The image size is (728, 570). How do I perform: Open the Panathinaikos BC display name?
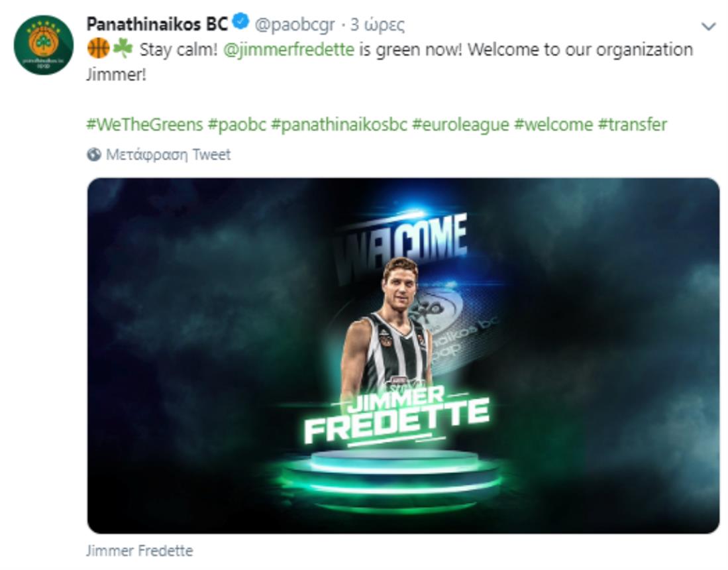coord(157,24)
